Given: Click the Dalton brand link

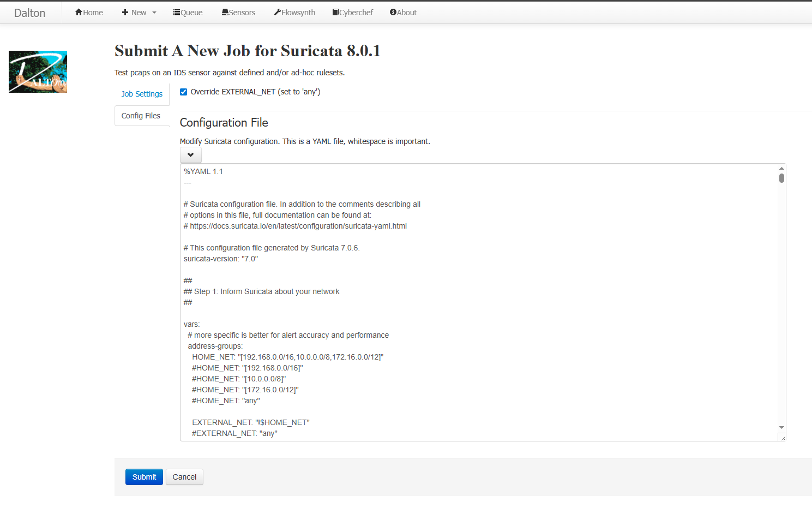Looking at the screenshot, I should [29, 13].
